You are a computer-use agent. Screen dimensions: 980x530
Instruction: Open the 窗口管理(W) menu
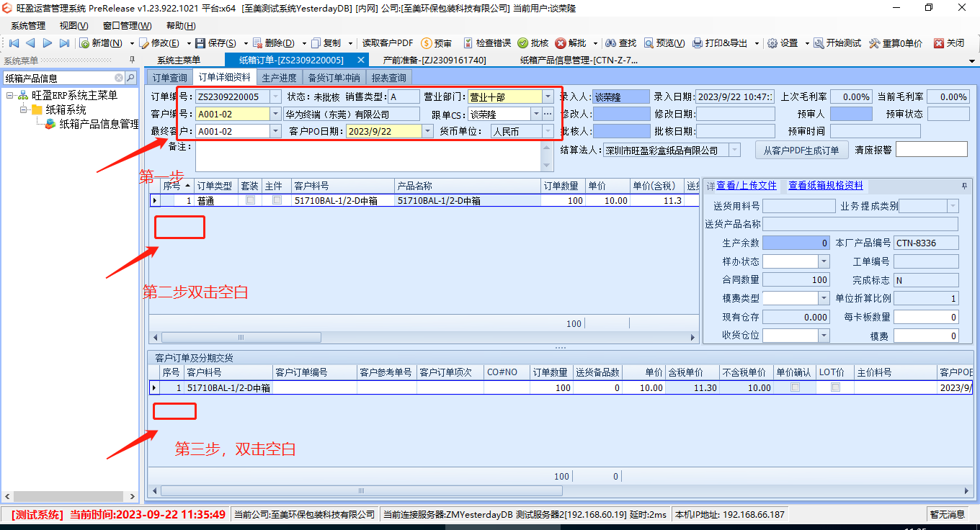[x=127, y=25]
